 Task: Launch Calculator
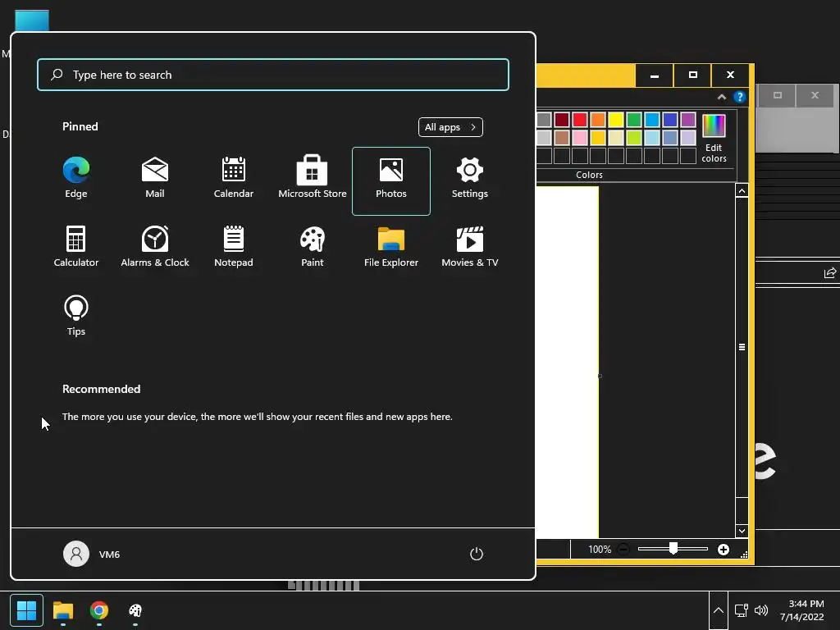coord(76,247)
